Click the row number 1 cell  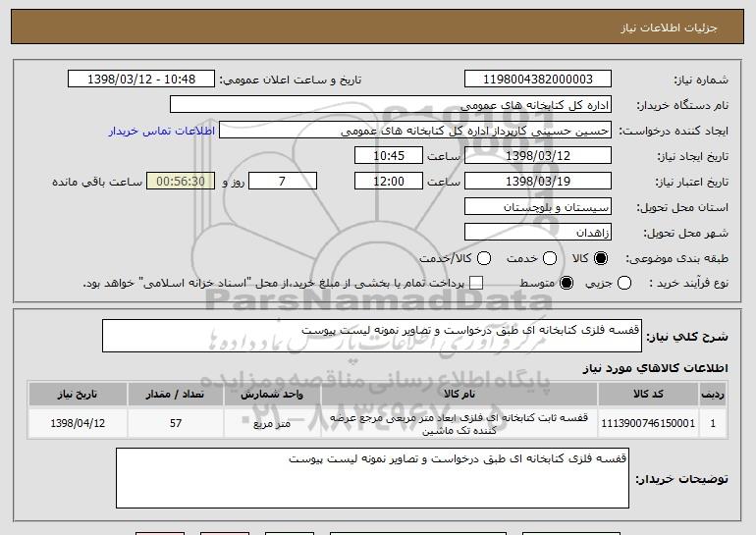point(713,424)
